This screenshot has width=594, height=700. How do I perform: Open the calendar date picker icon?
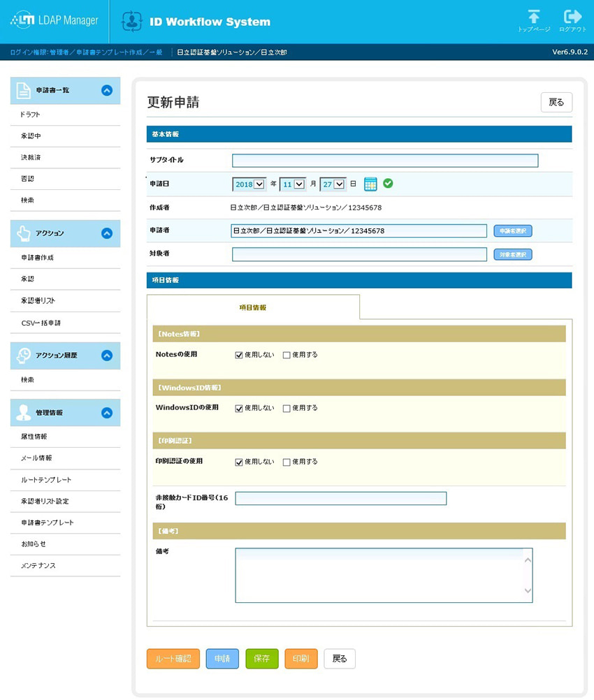click(370, 184)
